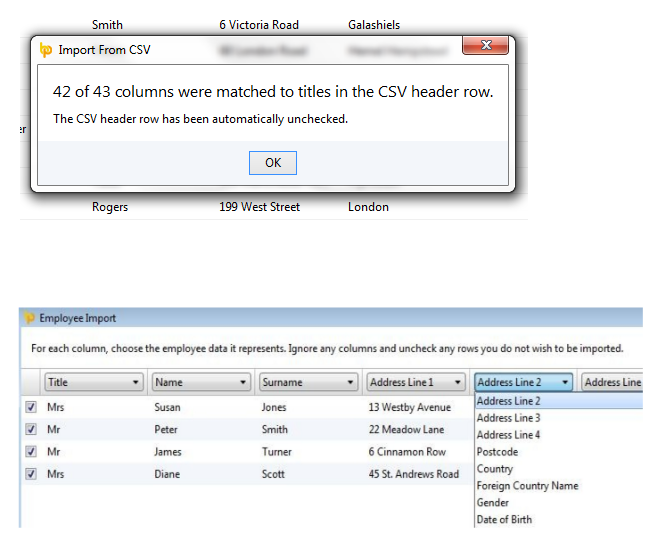Collapse the open Address Line 2 combo box
The image size is (667, 548).
coord(523,382)
